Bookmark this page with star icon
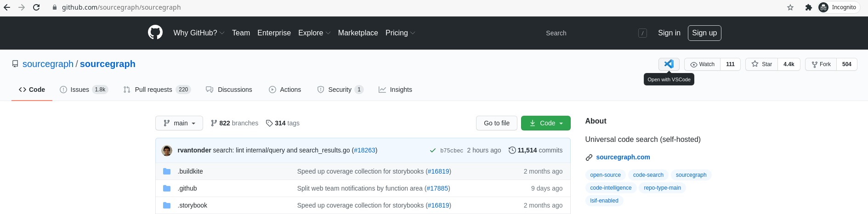 coord(790,7)
